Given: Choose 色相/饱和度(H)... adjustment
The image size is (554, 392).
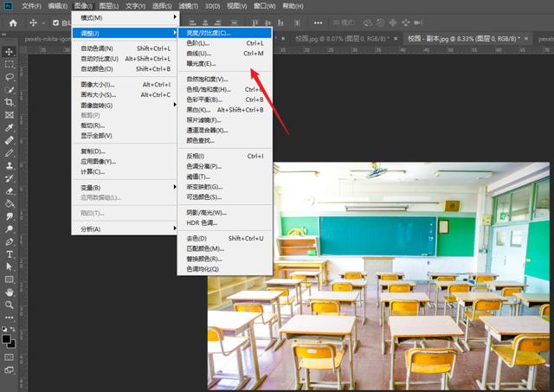Looking at the screenshot, I should click(225, 89).
